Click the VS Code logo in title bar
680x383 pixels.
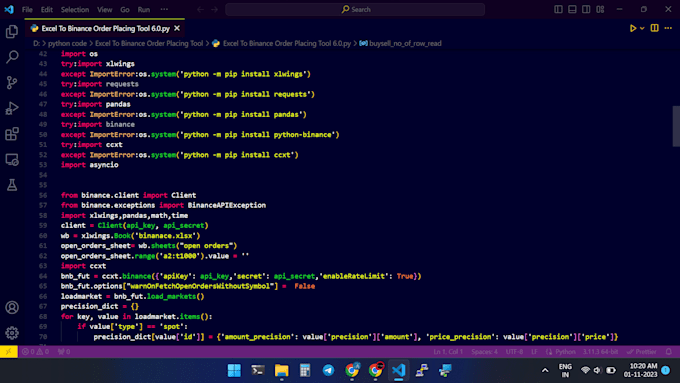click(x=9, y=9)
